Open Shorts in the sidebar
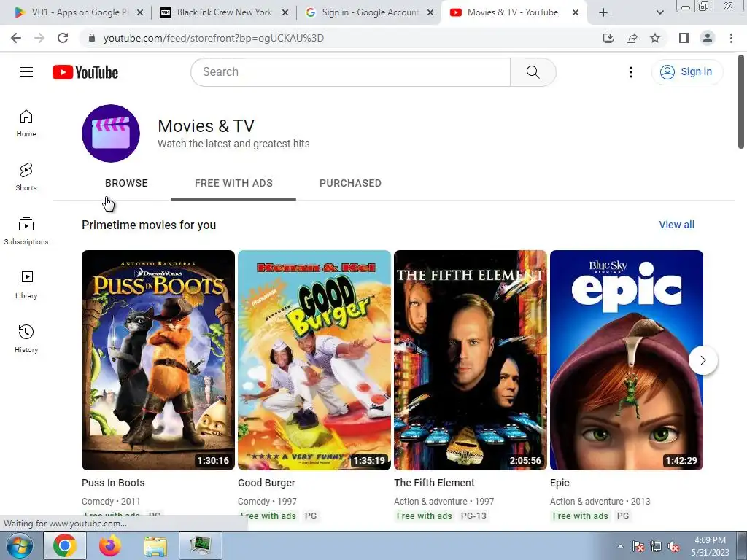747x560 pixels. (26, 177)
